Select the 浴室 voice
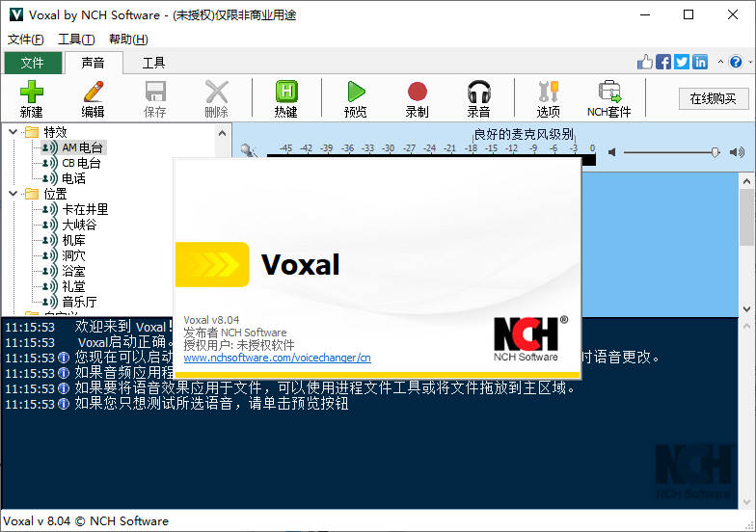Screen dimensions: 756x532 73,270
